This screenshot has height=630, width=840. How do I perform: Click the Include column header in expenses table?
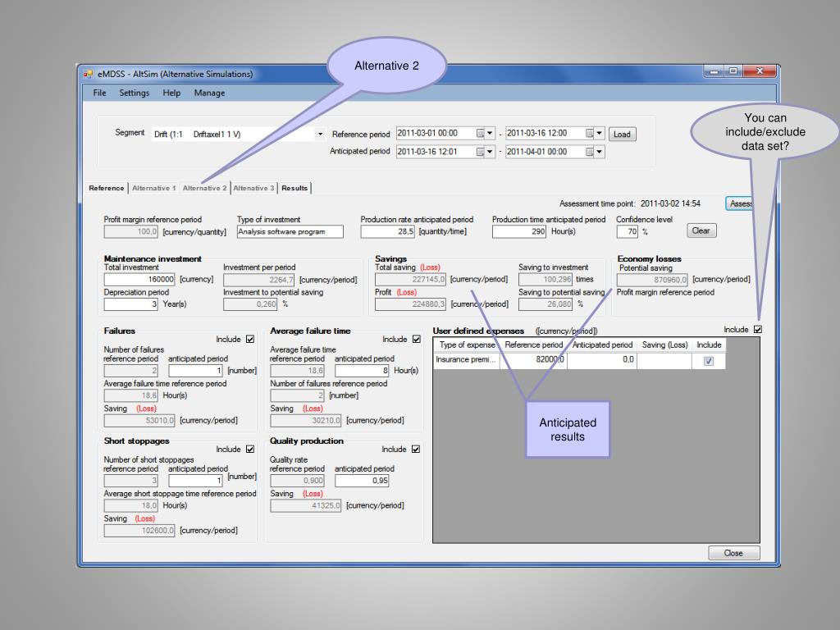(709, 345)
